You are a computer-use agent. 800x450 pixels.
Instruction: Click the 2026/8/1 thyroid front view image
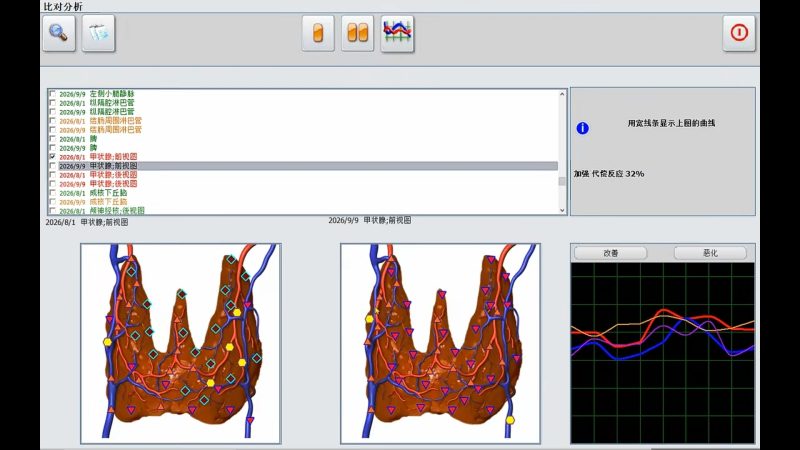181,343
